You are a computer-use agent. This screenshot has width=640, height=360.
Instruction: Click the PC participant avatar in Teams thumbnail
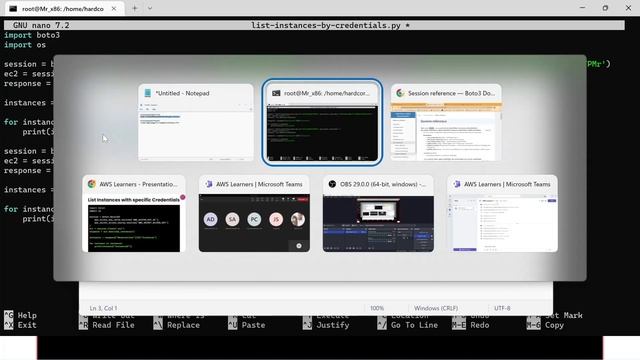[254, 219]
